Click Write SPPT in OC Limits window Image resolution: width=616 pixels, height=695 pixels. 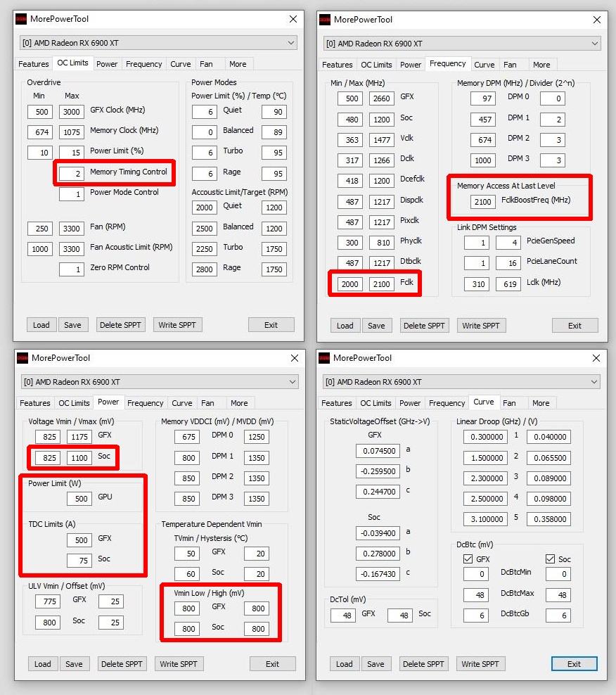tap(177, 325)
